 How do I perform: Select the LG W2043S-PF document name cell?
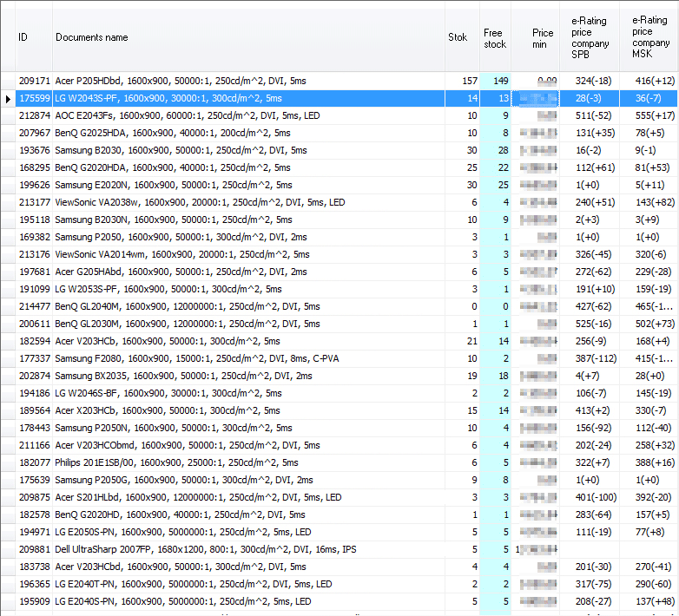(x=248, y=98)
